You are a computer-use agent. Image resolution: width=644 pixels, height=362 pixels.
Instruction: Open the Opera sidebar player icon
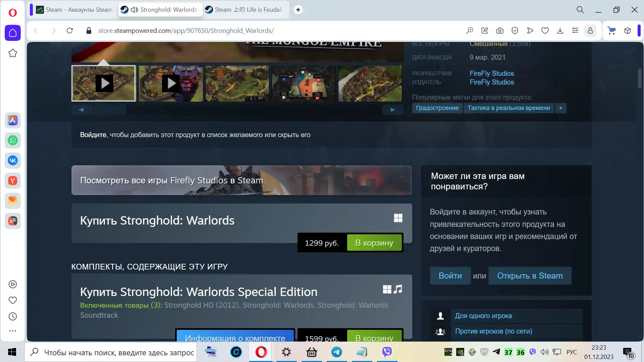point(13,284)
